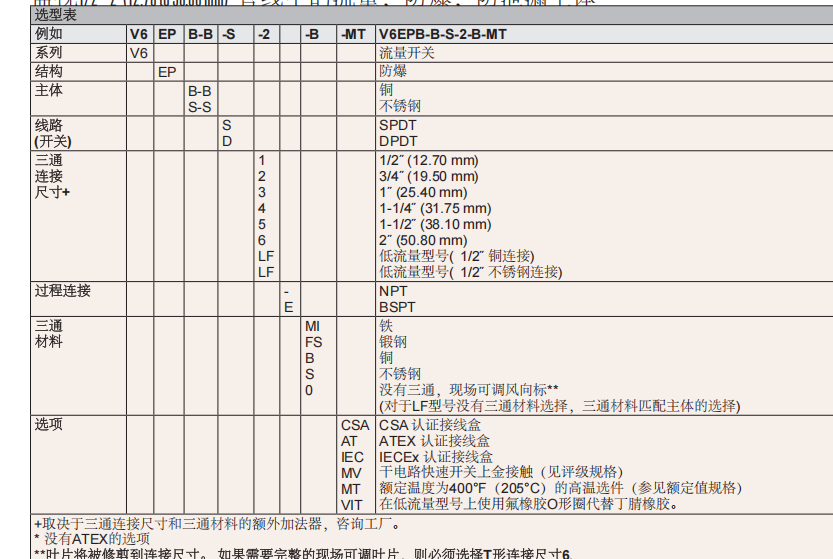This screenshot has height=559, width=833.
Task: Click the NPT process connection
Action: (393, 291)
